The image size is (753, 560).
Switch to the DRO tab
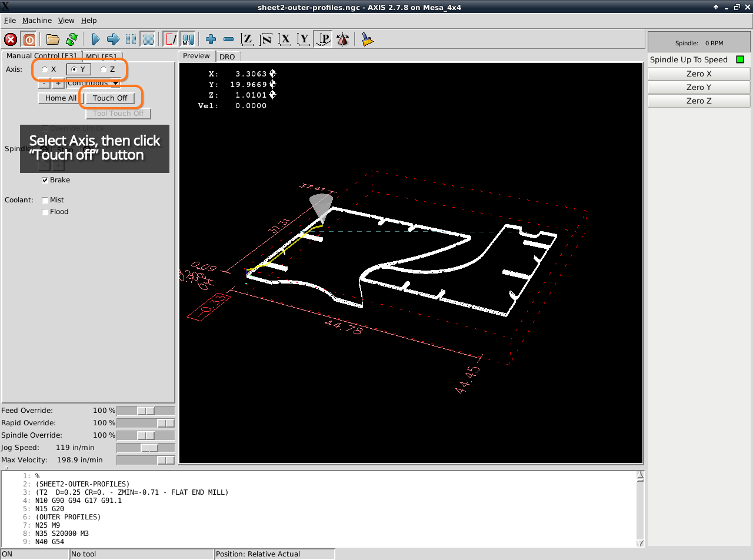click(227, 56)
